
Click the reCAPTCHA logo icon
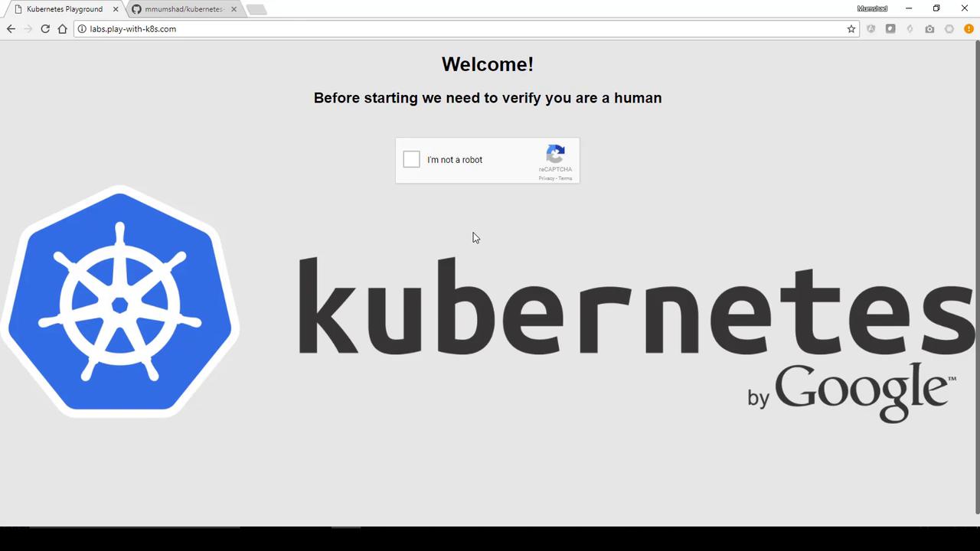click(x=556, y=153)
